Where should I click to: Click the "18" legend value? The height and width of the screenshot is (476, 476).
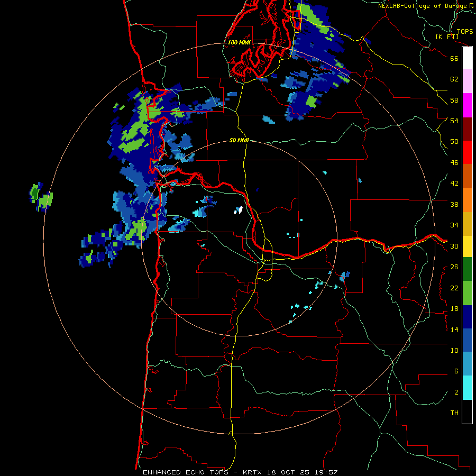[x=454, y=309]
